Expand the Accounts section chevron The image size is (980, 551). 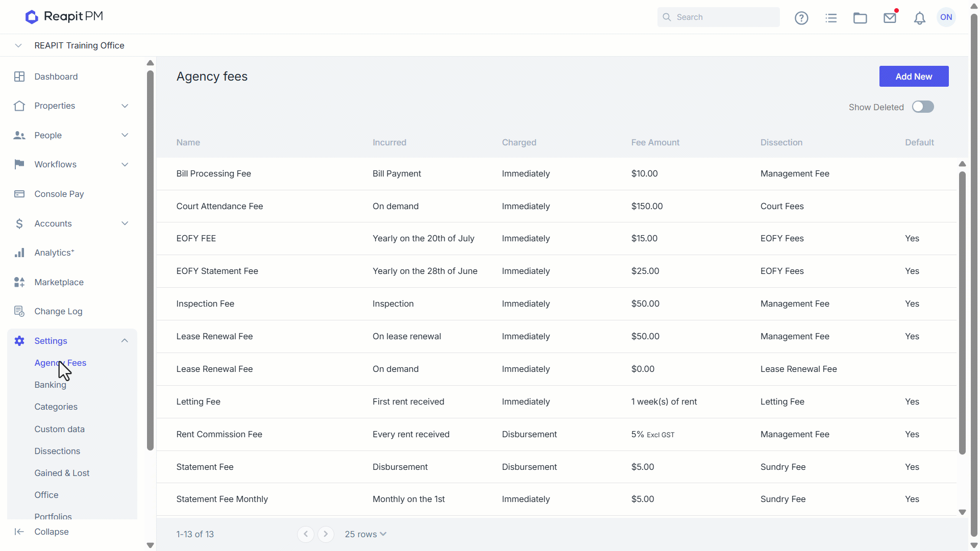[125, 223]
